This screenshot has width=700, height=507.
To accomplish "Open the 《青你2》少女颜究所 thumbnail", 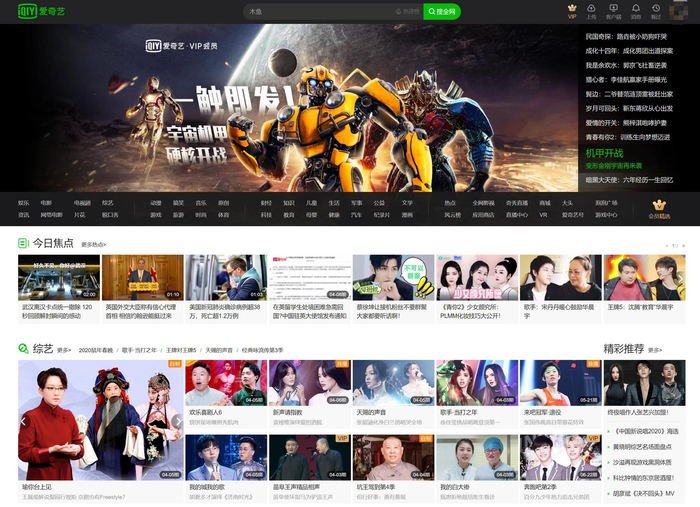I will 477,278.
